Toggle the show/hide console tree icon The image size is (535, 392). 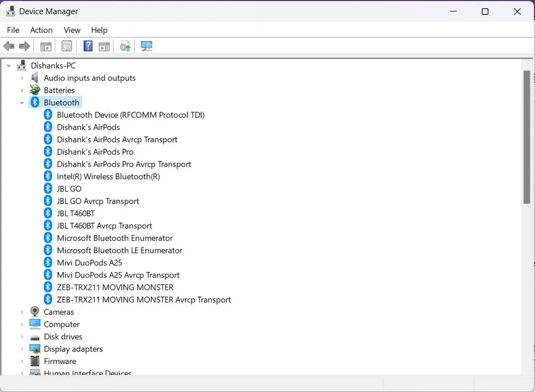pyautogui.click(x=45, y=46)
